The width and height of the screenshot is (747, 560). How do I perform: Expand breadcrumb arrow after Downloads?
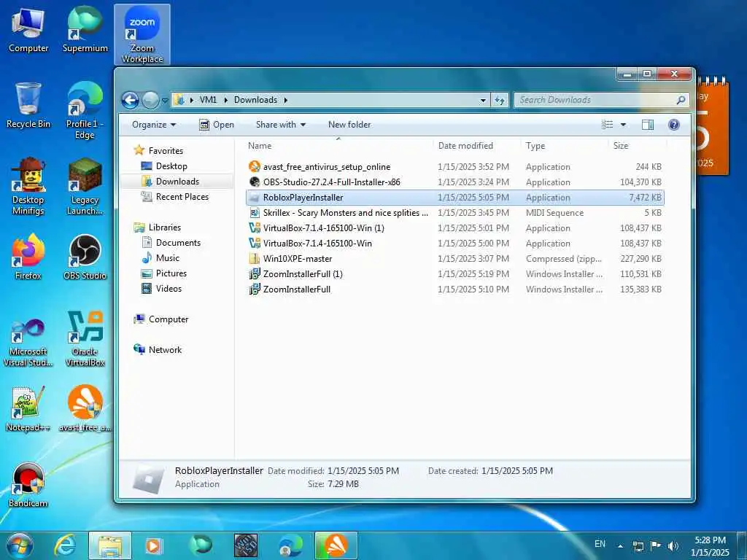pyautogui.click(x=285, y=100)
